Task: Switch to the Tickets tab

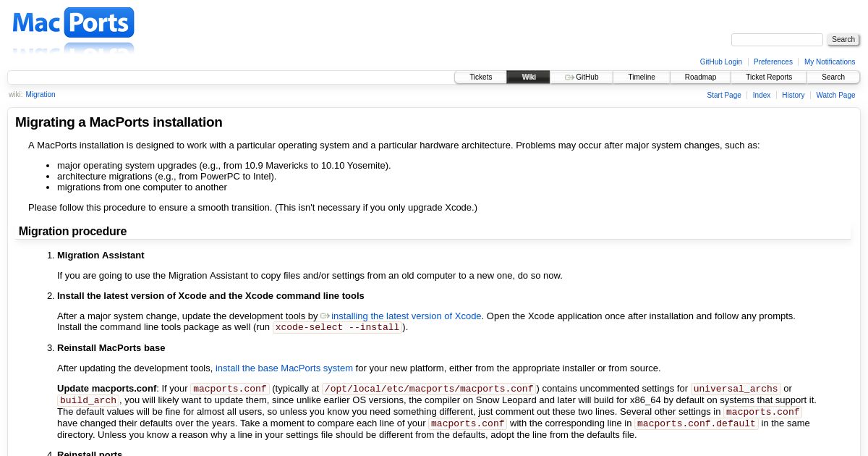Action: point(480,77)
